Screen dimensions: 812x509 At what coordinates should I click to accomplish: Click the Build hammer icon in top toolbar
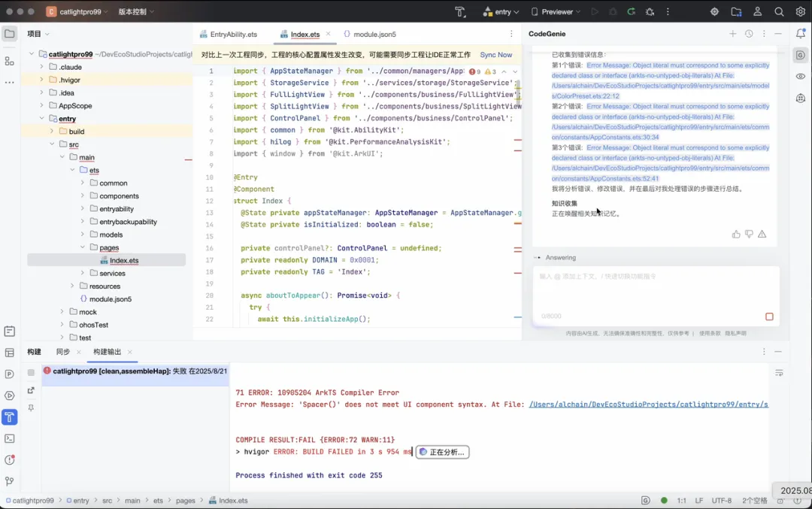[x=460, y=12]
